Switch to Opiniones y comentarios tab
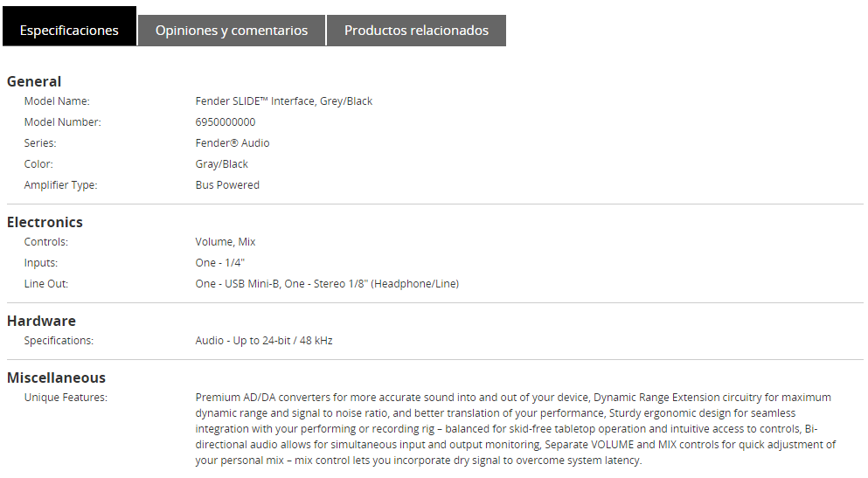Viewport: 868px width, 478px height. tap(232, 31)
